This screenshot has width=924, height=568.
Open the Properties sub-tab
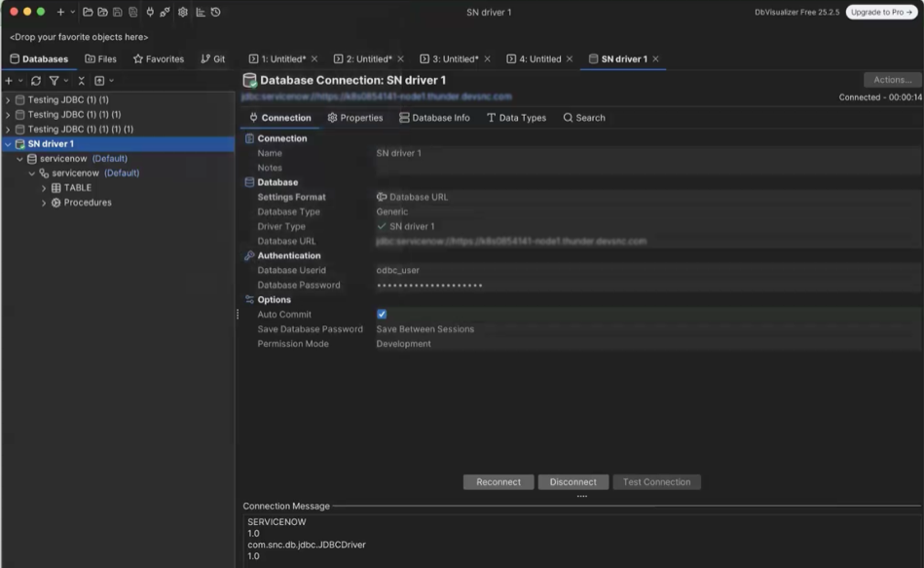click(x=354, y=118)
